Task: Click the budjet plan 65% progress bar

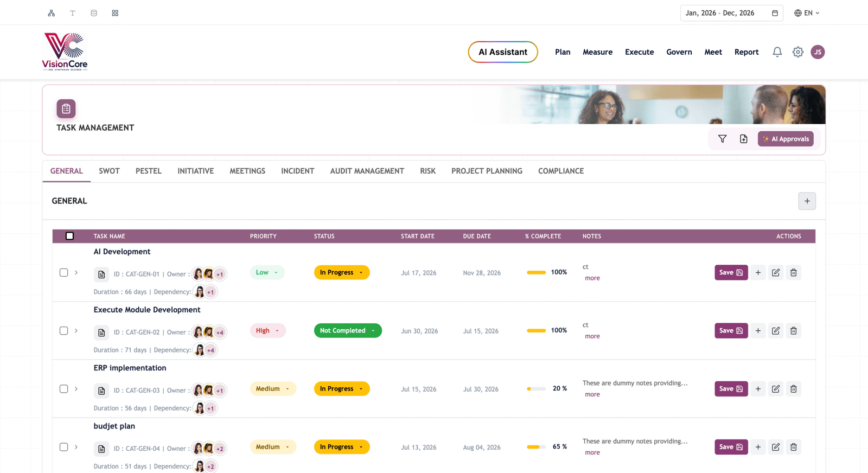Action: (x=536, y=447)
